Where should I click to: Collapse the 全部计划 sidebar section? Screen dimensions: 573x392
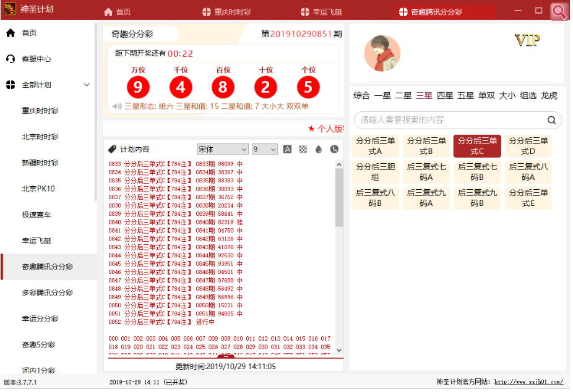[x=87, y=85]
